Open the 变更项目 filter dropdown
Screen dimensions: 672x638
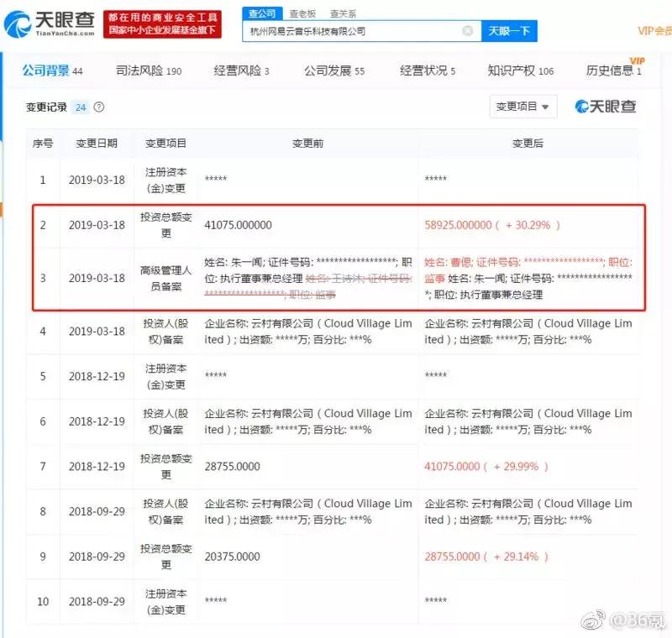[522, 107]
